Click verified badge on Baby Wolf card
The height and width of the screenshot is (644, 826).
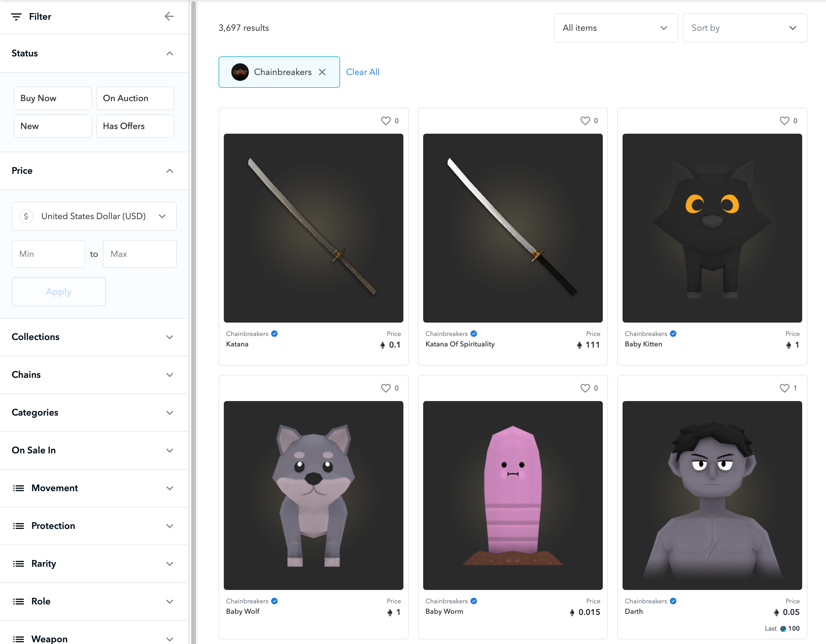pos(275,601)
